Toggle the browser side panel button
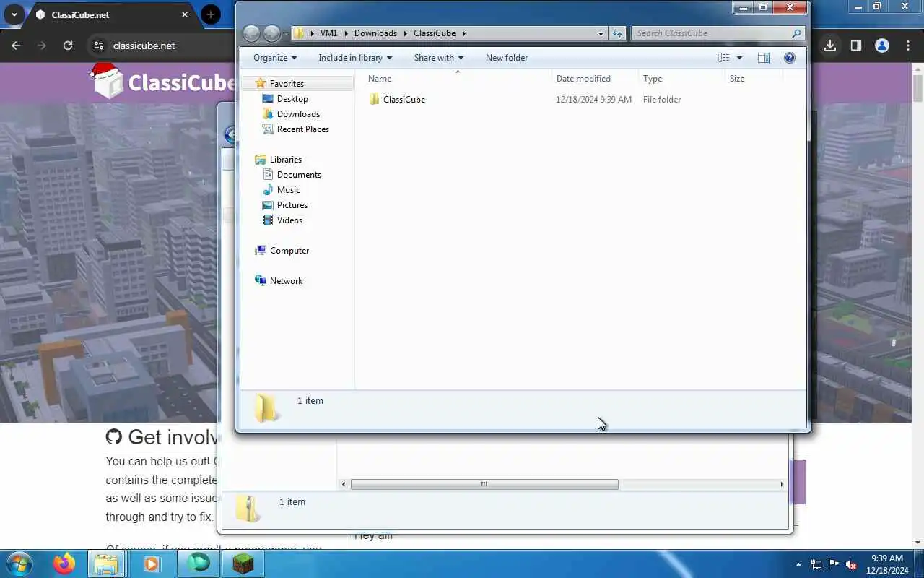Screen dimensions: 924x578 click(855, 46)
